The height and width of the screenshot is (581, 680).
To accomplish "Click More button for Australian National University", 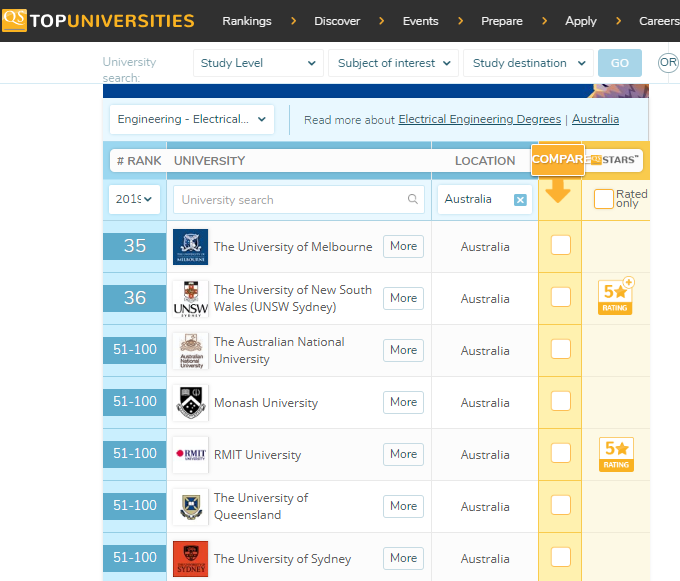I will [x=403, y=350].
